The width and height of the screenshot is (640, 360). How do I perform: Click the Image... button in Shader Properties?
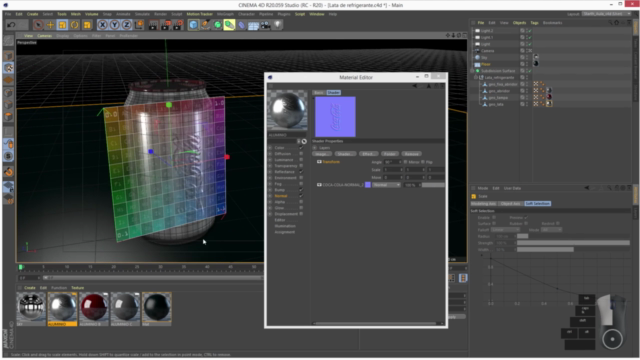pos(322,154)
